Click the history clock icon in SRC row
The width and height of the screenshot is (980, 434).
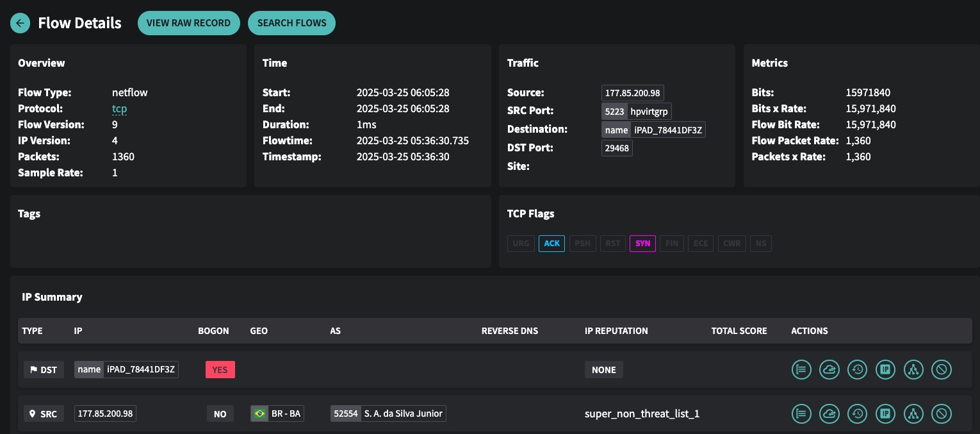coord(858,413)
